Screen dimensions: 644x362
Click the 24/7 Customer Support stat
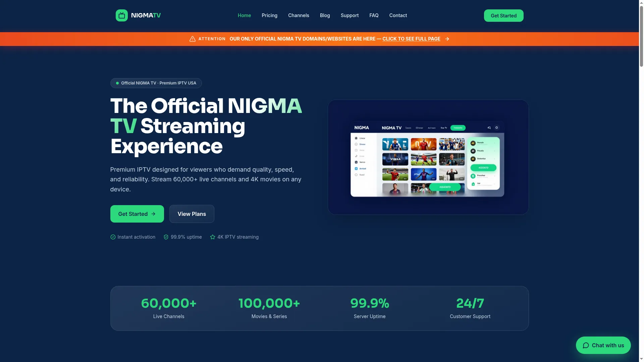(x=470, y=308)
